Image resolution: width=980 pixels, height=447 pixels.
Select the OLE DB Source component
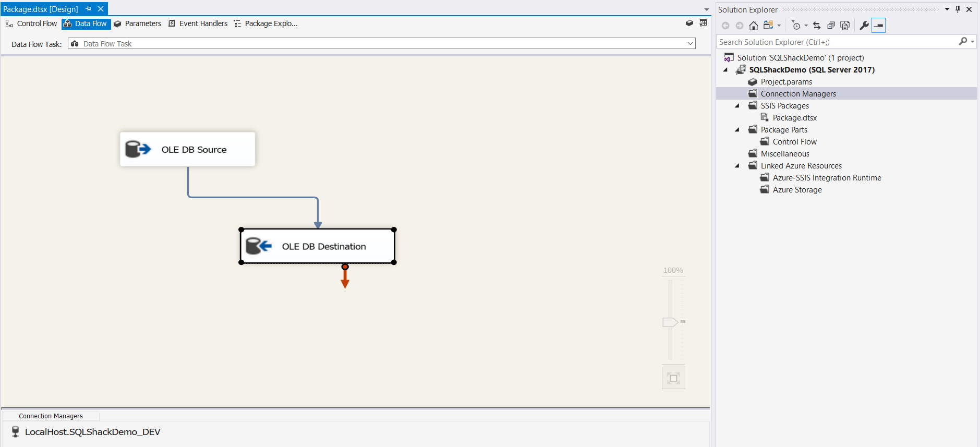[188, 149]
